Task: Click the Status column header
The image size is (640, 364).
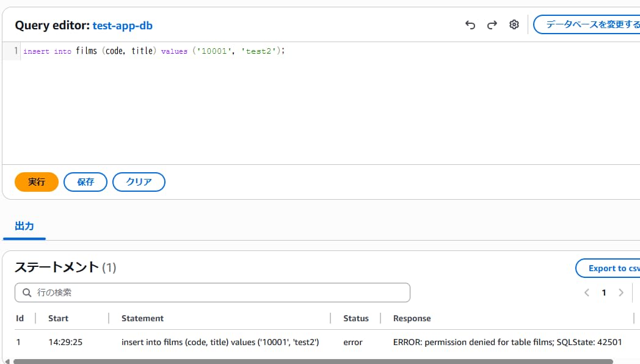Action: click(356, 318)
